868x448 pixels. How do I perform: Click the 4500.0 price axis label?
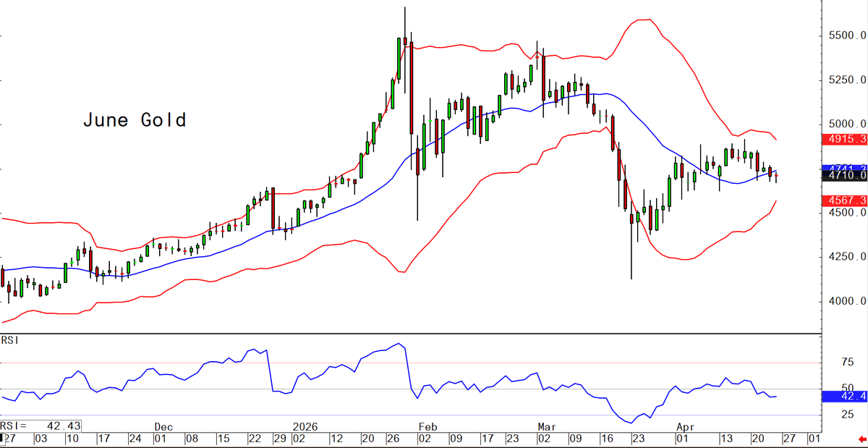(847, 213)
